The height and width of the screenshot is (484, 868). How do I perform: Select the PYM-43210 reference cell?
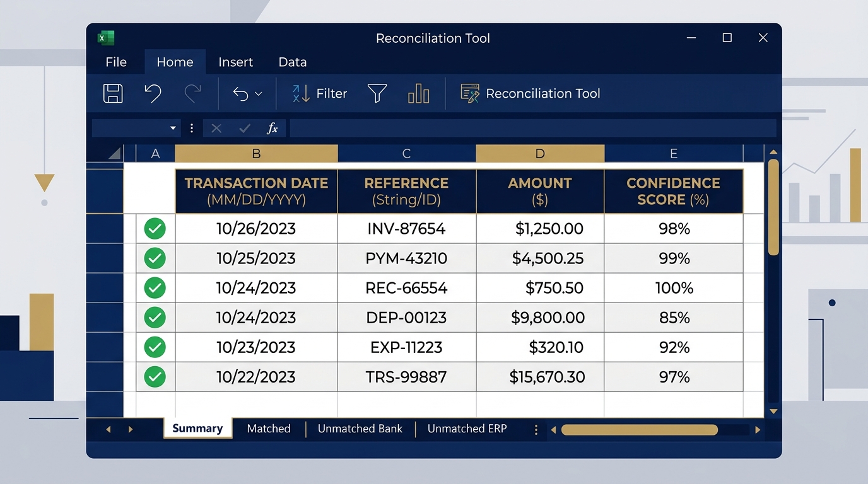[407, 258]
